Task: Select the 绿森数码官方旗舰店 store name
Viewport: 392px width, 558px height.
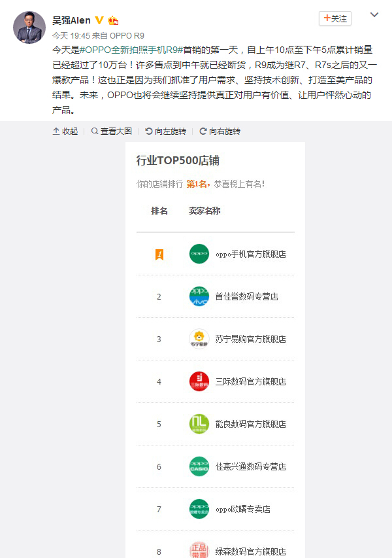Action: [x=251, y=551]
